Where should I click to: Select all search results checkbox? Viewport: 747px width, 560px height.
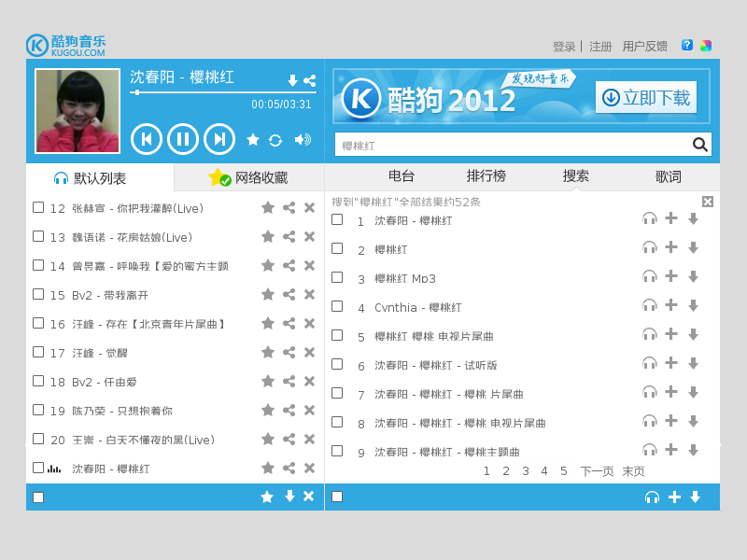pyautogui.click(x=337, y=497)
